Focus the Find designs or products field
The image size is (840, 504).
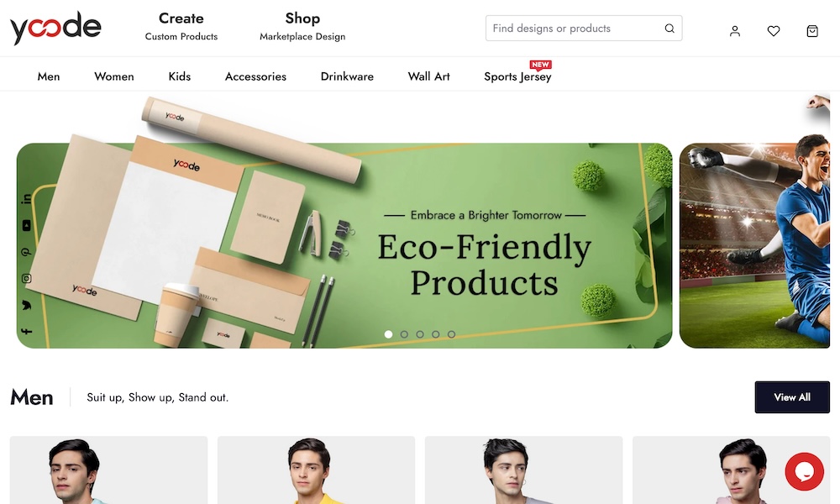pyautogui.click(x=576, y=29)
